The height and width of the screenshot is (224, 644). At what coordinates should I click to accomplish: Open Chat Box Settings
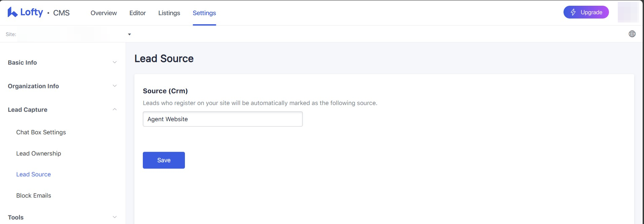pyautogui.click(x=41, y=132)
